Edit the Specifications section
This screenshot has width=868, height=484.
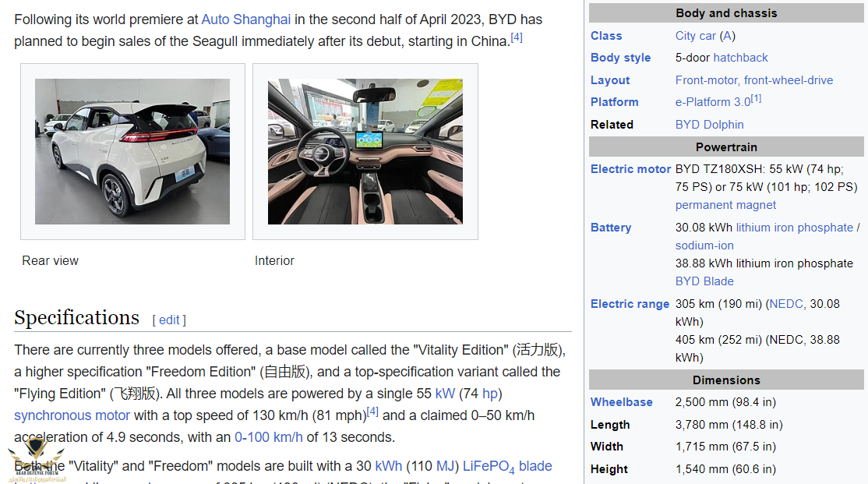coord(169,320)
